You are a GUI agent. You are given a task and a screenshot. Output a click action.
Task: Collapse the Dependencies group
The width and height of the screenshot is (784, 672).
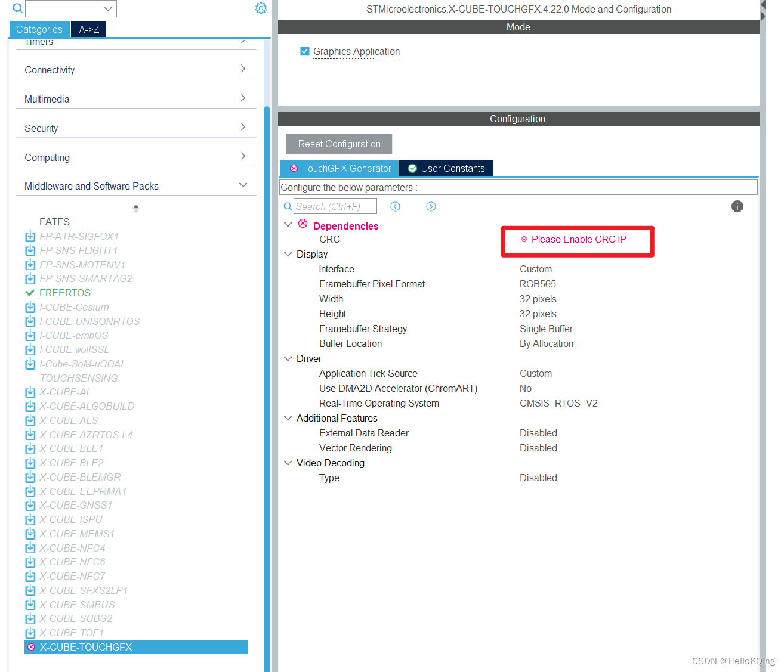pos(288,225)
